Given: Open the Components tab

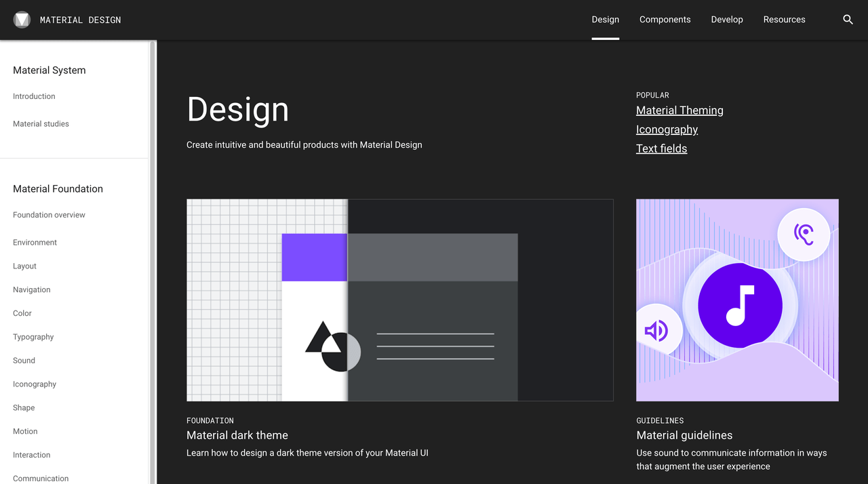Looking at the screenshot, I should coord(665,20).
